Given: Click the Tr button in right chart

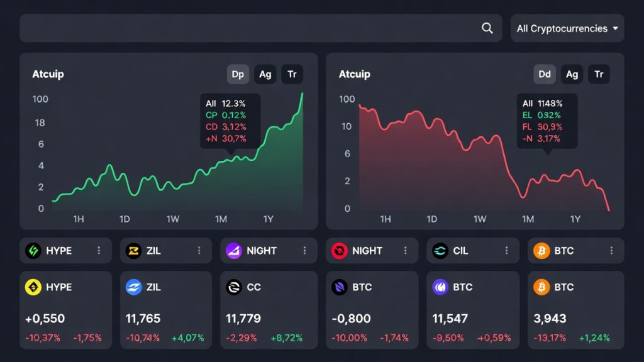Looking at the screenshot, I should (x=599, y=74).
